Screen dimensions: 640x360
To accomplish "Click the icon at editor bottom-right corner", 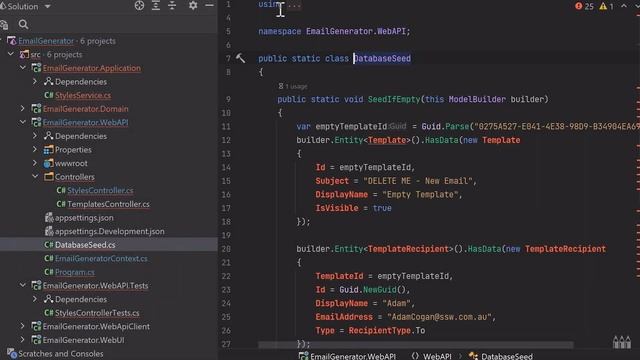I will (622, 342).
